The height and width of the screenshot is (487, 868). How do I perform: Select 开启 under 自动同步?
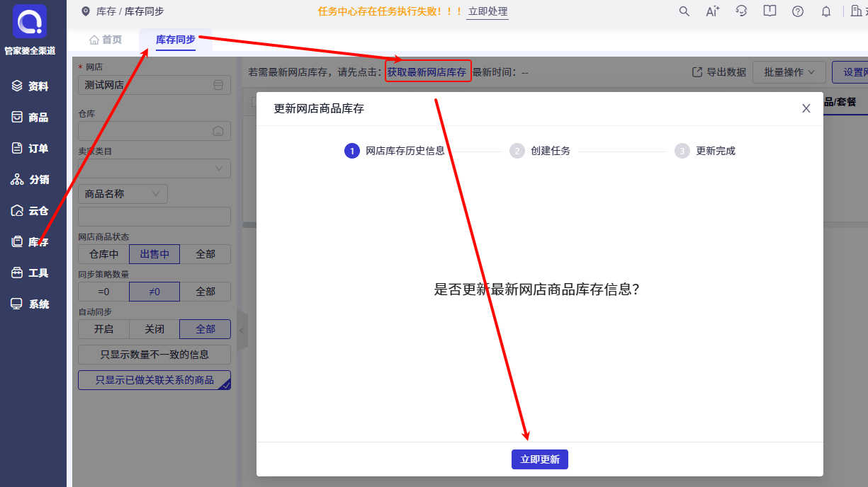pyautogui.click(x=103, y=329)
